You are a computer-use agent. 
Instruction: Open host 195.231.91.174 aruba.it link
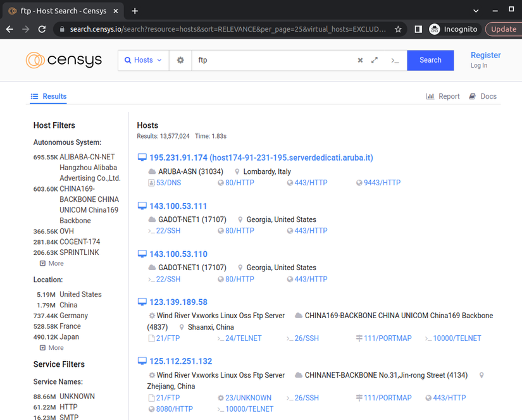[x=261, y=157]
